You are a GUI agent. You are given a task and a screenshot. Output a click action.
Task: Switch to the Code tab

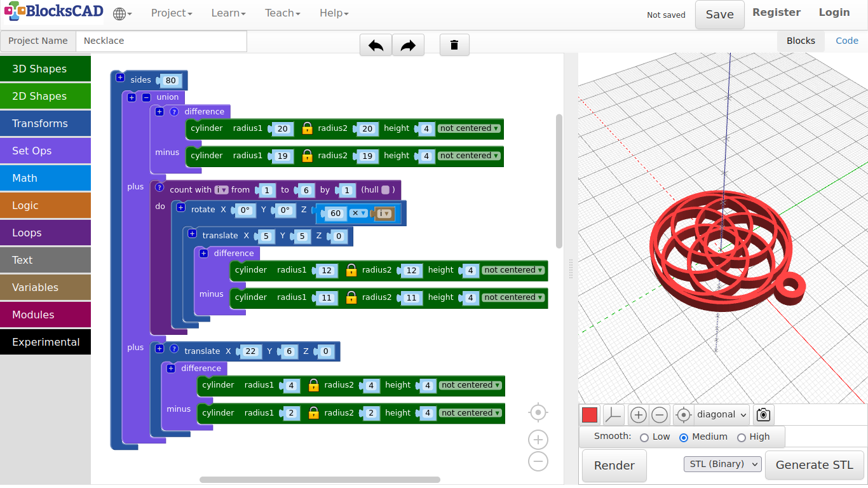[846, 41]
